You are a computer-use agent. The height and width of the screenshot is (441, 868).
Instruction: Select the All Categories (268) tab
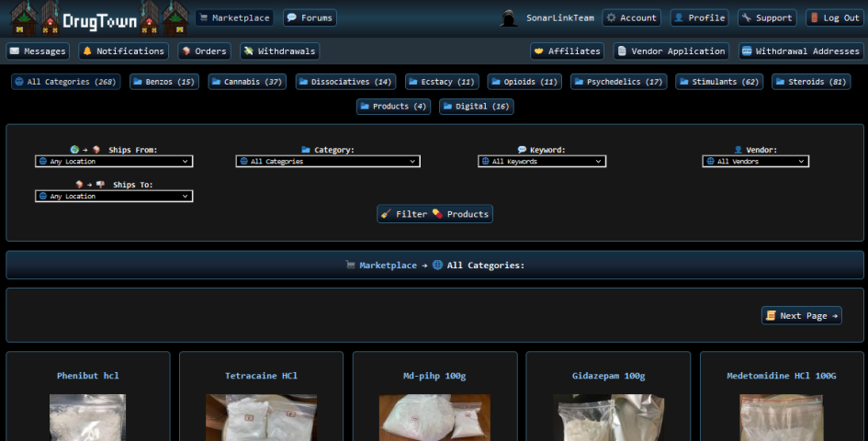click(x=64, y=82)
